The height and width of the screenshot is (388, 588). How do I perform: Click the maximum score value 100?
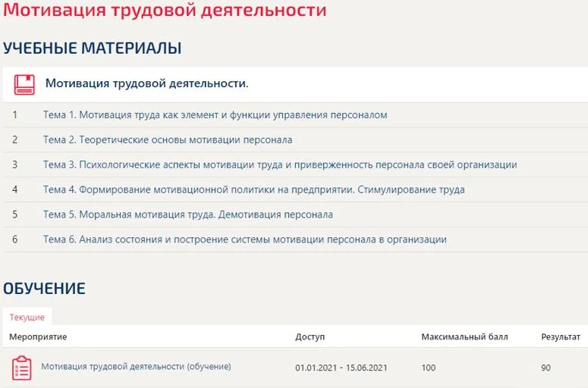[428, 368]
